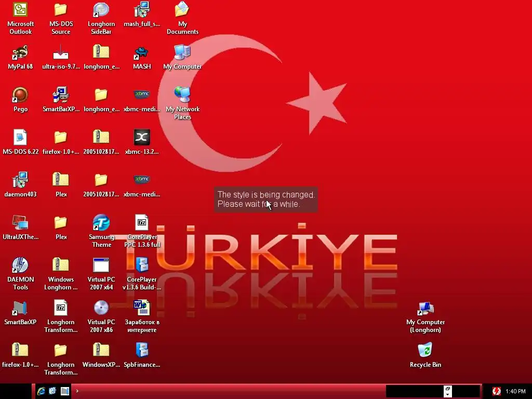Screen dimensions: 532x399
Task: Select the longhorn_e... folder icon
Action: 101,95
